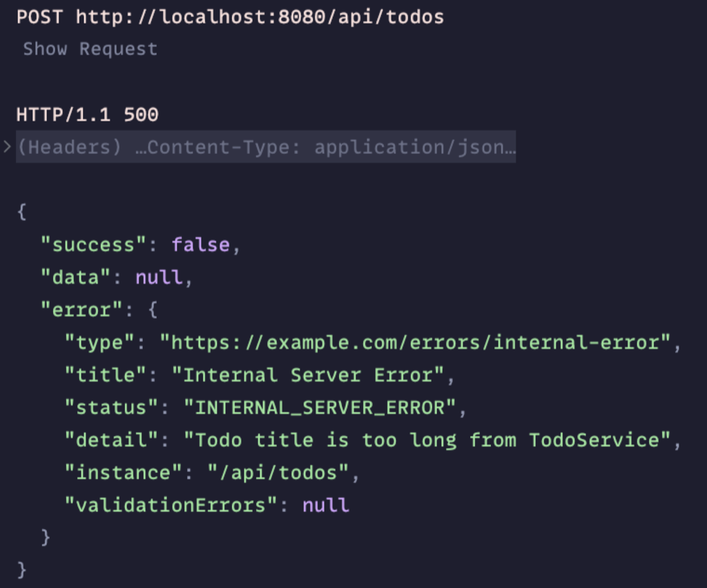The width and height of the screenshot is (707, 588).
Task: Click the "validationErrors" key
Action: (171, 505)
